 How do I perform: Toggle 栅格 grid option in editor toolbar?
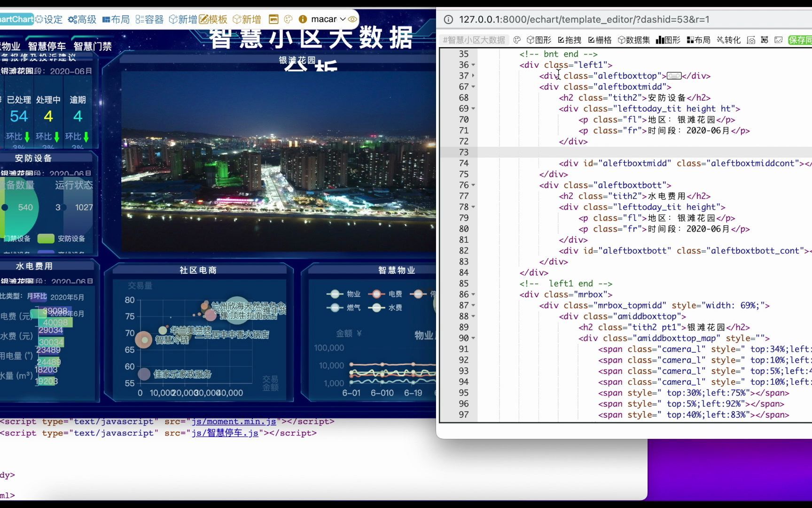coord(600,40)
